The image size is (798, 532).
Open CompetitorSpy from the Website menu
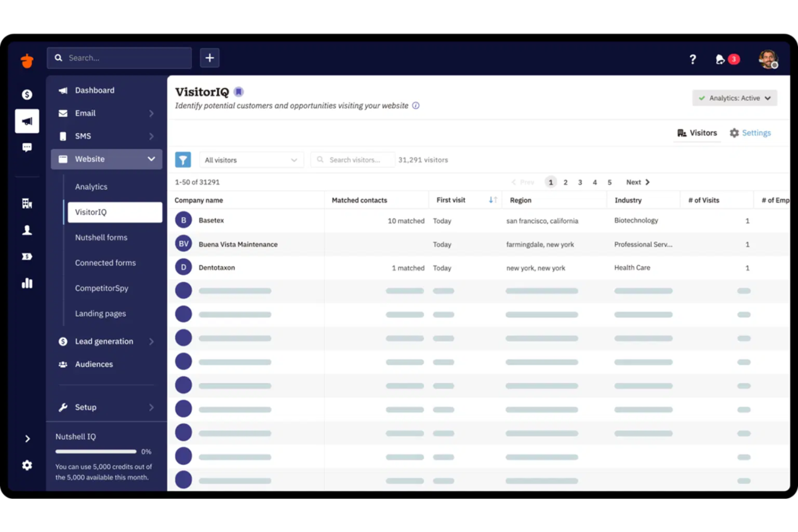(x=101, y=288)
